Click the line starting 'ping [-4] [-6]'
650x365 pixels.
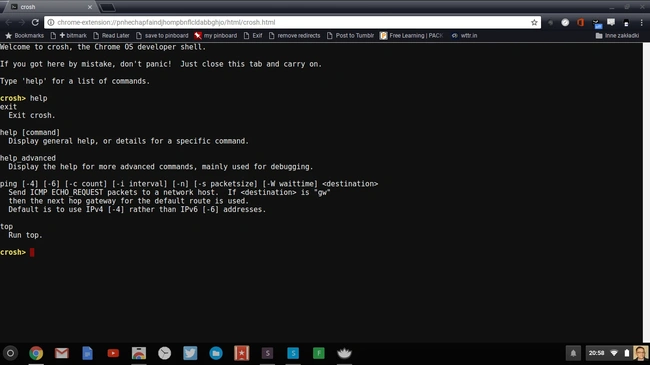(x=189, y=184)
